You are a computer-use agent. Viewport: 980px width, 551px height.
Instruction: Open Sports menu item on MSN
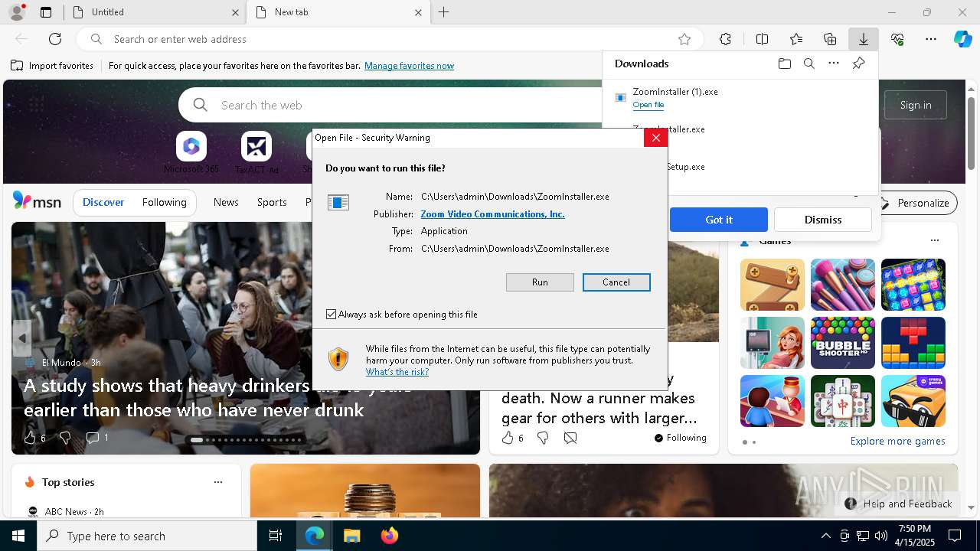point(272,203)
